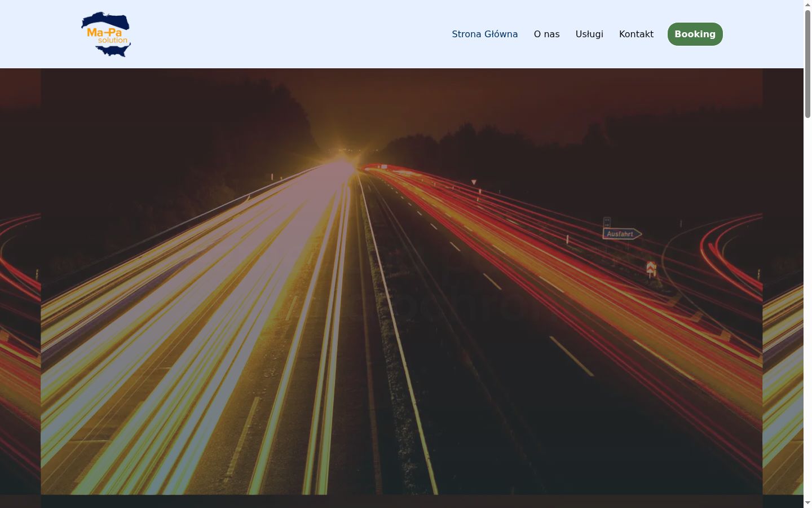The image size is (812, 508).
Task: Navigate to the Kontakt page
Action: click(636, 34)
